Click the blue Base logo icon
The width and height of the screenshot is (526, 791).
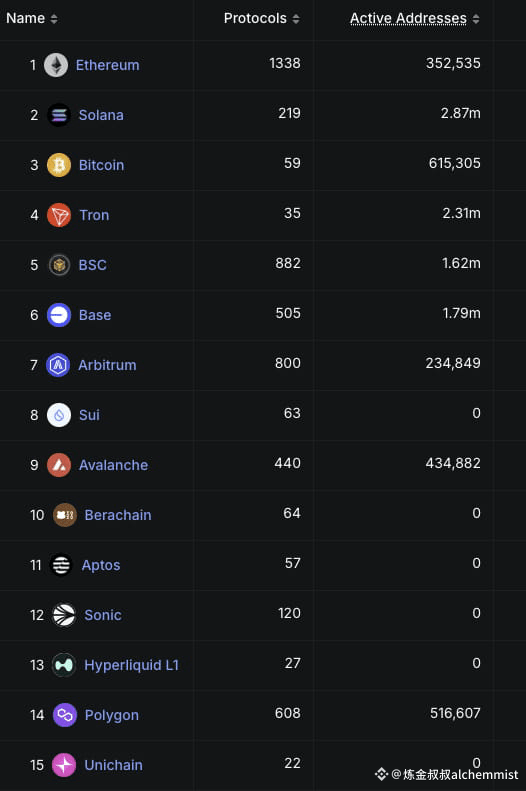[x=59, y=315]
